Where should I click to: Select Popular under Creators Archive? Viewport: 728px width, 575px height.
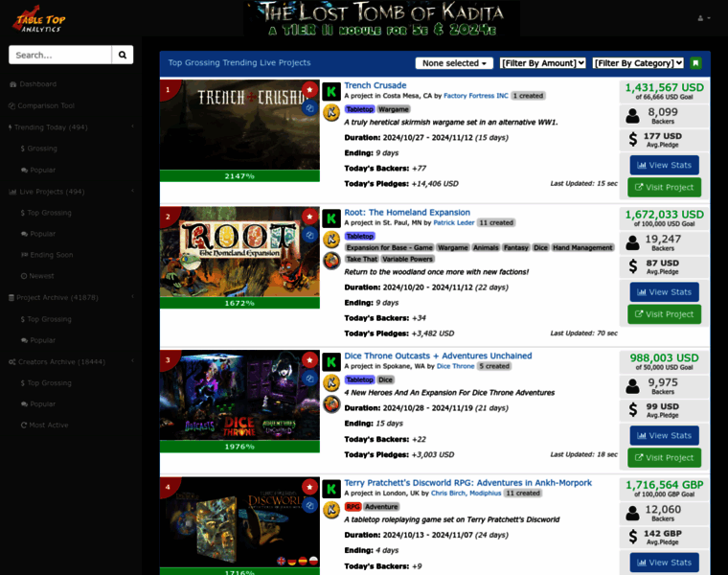(x=38, y=404)
